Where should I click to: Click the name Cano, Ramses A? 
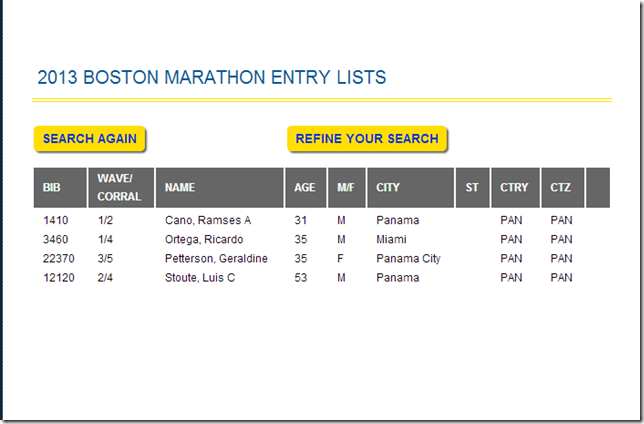click(208, 220)
